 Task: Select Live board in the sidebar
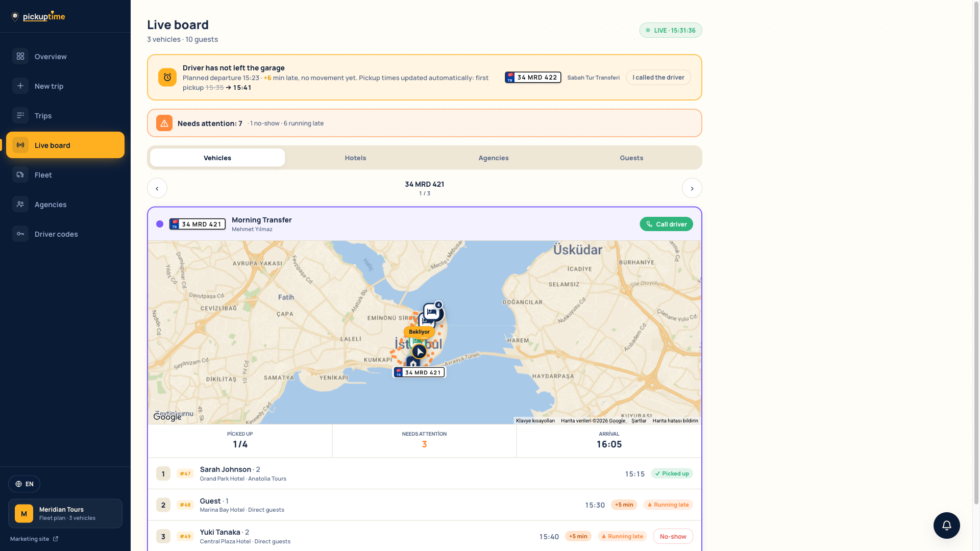(x=65, y=145)
